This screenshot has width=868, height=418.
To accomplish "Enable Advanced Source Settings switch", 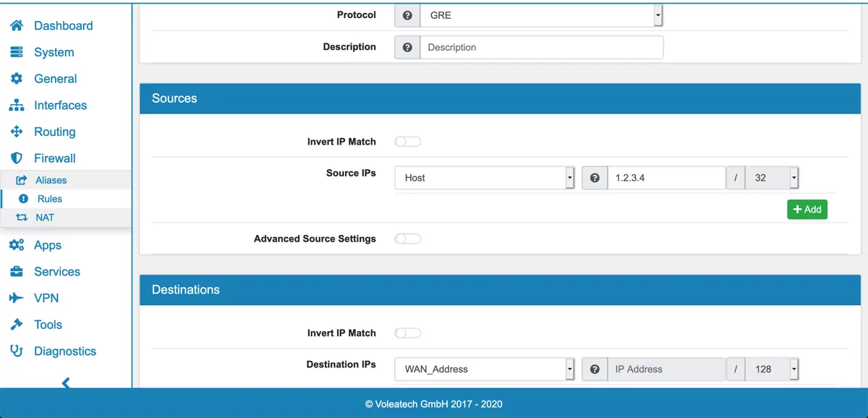I will click(407, 239).
